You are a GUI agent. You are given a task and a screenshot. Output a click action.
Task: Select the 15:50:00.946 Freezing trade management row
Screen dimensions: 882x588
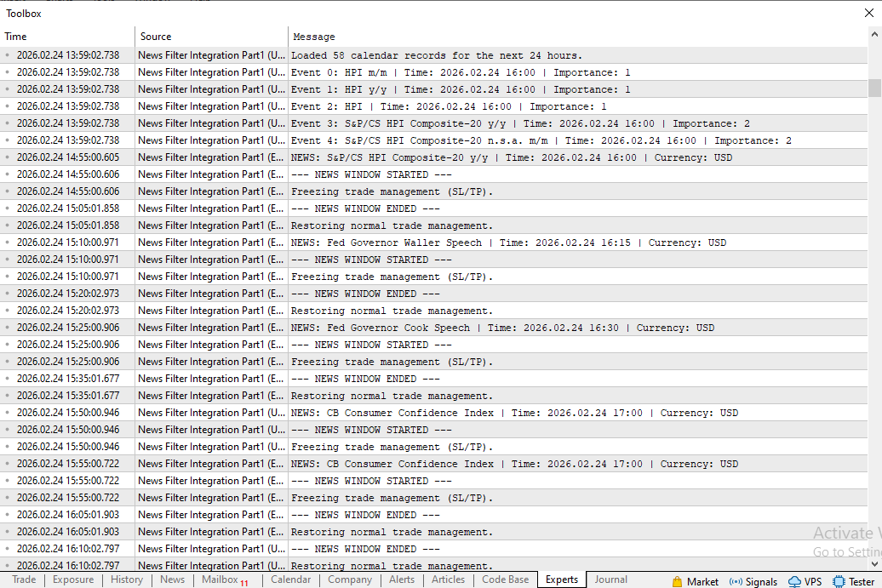(x=433, y=447)
